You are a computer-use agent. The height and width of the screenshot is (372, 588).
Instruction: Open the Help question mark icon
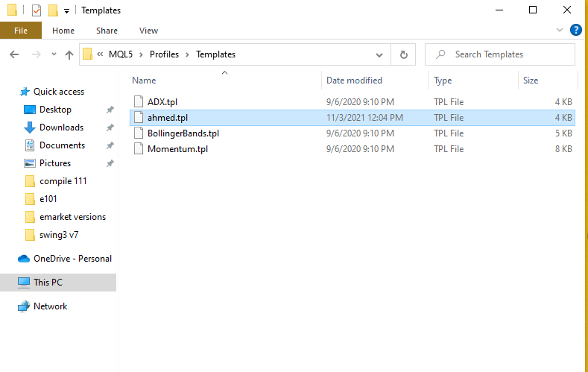(575, 31)
